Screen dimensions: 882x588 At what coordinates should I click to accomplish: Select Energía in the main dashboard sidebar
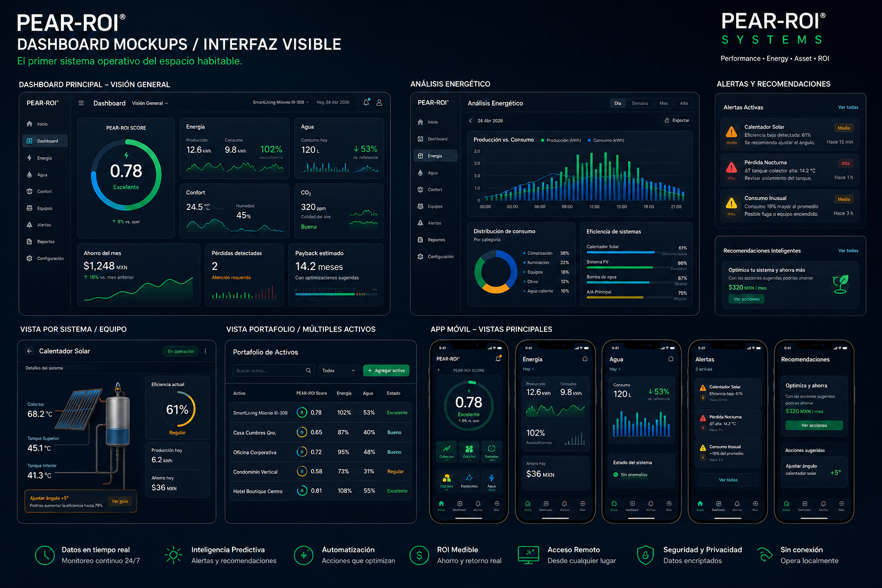[x=39, y=158]
